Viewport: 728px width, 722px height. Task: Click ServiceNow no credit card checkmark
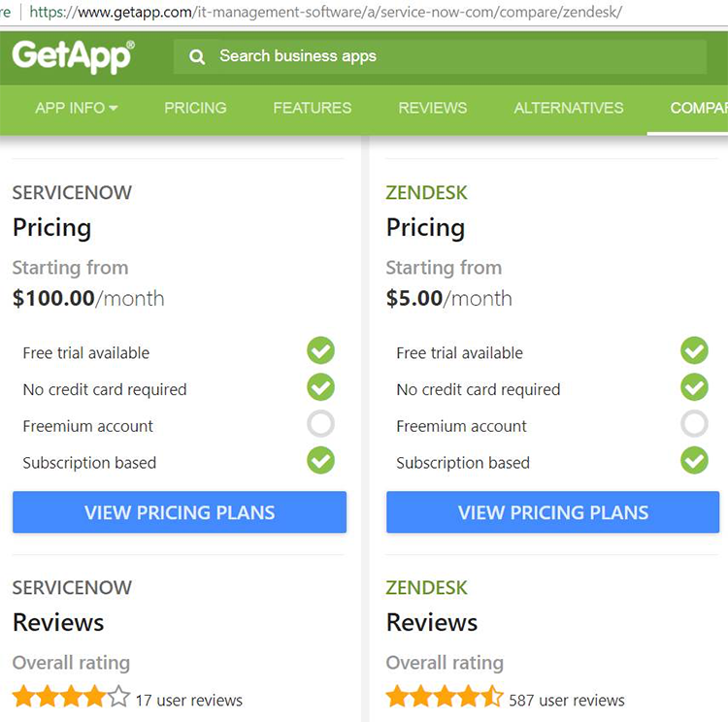coord(320,388)
